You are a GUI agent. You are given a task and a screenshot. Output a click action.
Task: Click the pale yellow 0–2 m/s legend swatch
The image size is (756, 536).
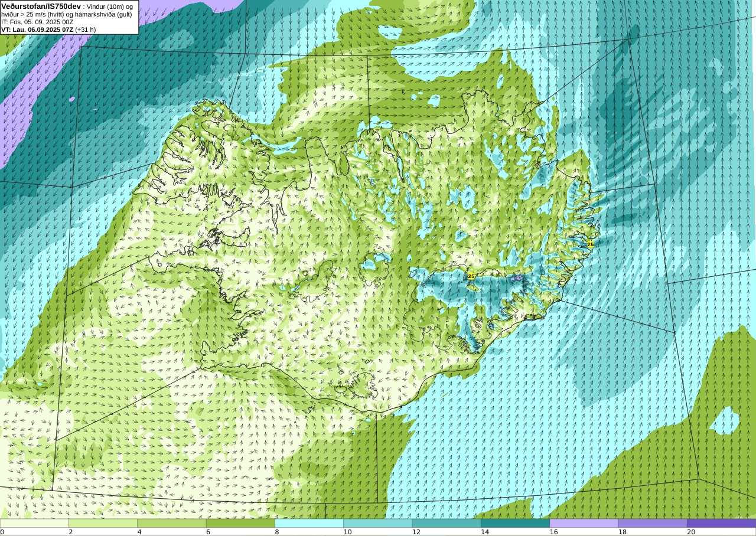point(34,523)
